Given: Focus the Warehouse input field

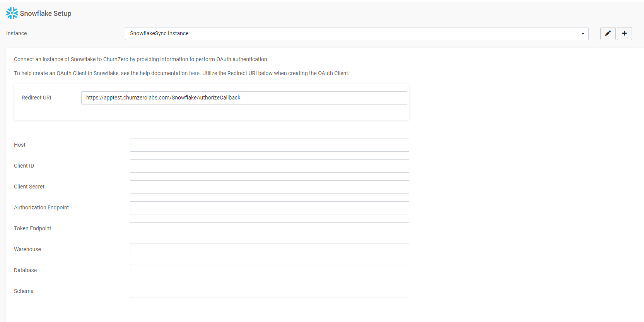Looking at the screenshot, I should [x=269, y=250].
